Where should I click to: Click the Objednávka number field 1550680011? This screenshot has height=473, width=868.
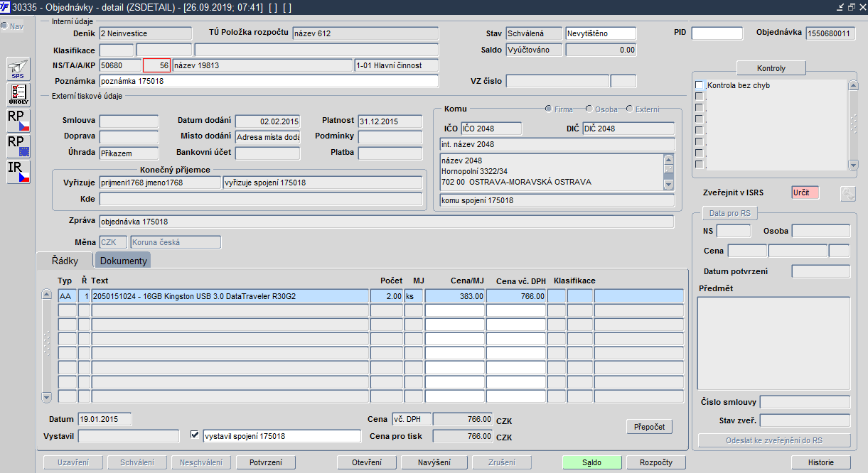coord(830,33)
